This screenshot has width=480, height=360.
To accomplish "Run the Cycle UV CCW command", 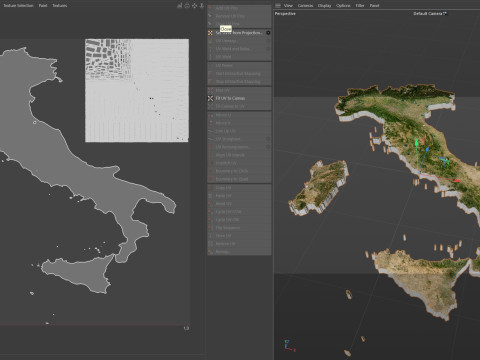I will [x=239, y=212].
